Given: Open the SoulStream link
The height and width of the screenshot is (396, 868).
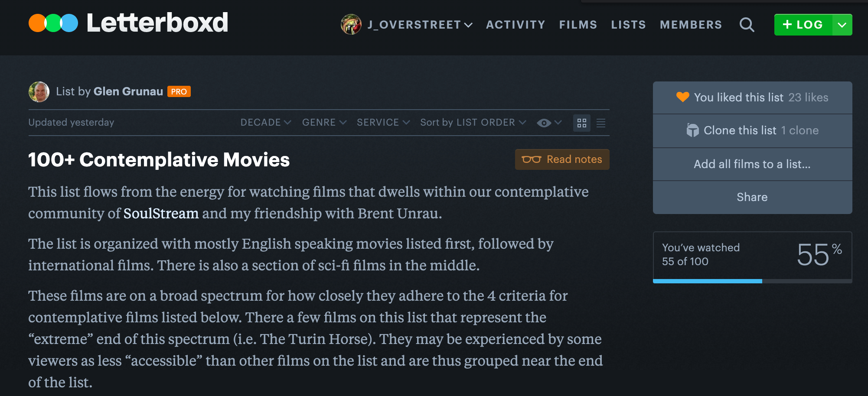Looking at the screenshot, I should click(x=161, y=214).
